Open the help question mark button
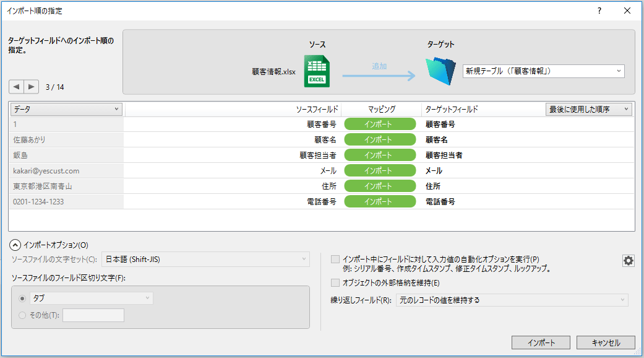Viewport: 644px width, 358px height. click(599, 11)
